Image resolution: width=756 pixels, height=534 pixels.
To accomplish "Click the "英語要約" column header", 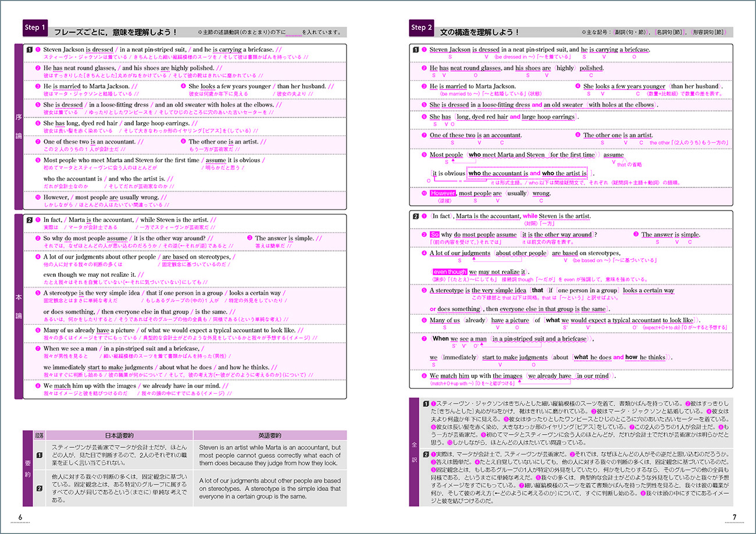I will [x=269, y=436].
